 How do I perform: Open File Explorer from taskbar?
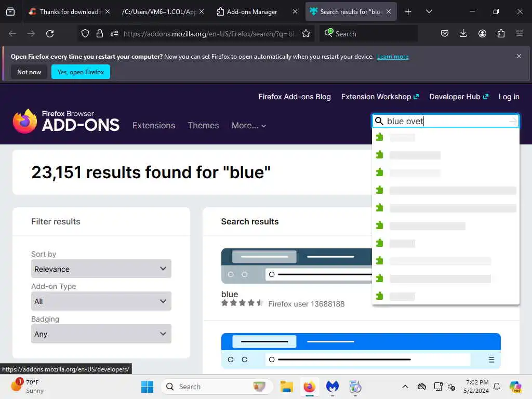point(286,387)
